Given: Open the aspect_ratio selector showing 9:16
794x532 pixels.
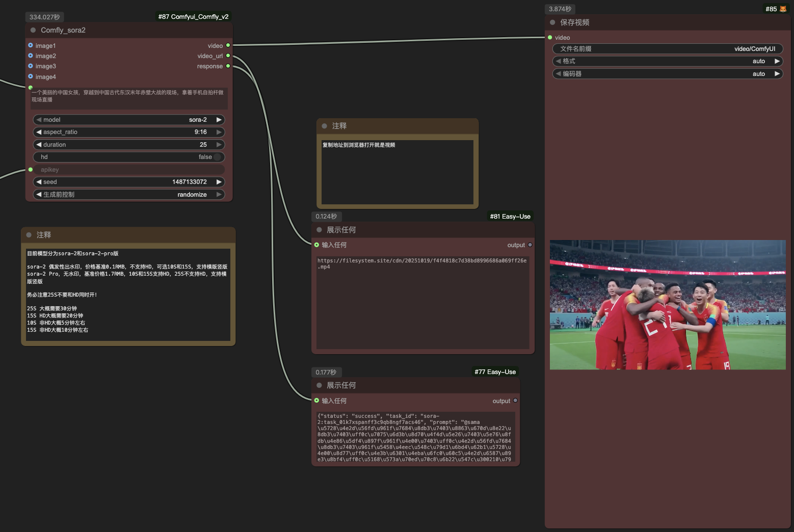Looking at the screenshot, I should tap(129, 132).
